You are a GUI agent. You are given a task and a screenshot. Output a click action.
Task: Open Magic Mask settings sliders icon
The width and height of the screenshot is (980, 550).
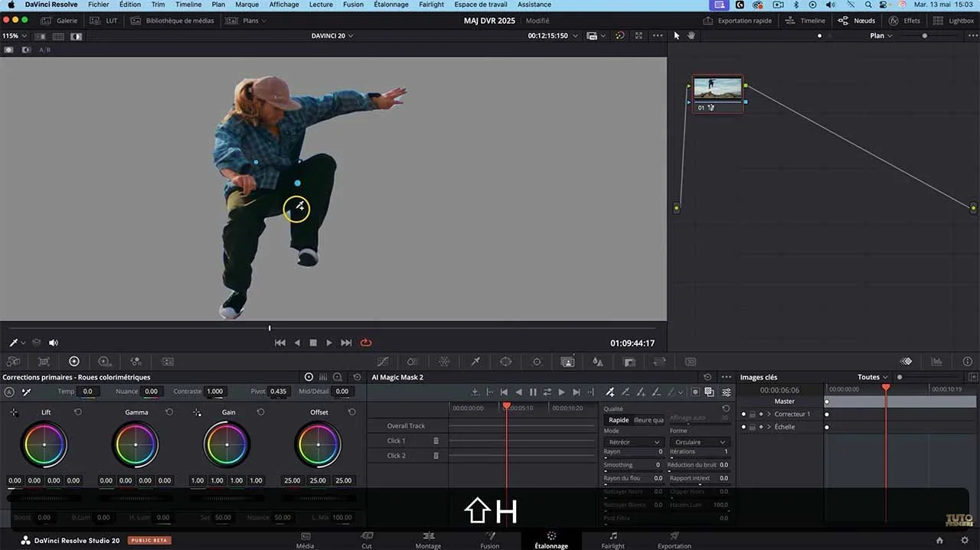tap(727, 392)
